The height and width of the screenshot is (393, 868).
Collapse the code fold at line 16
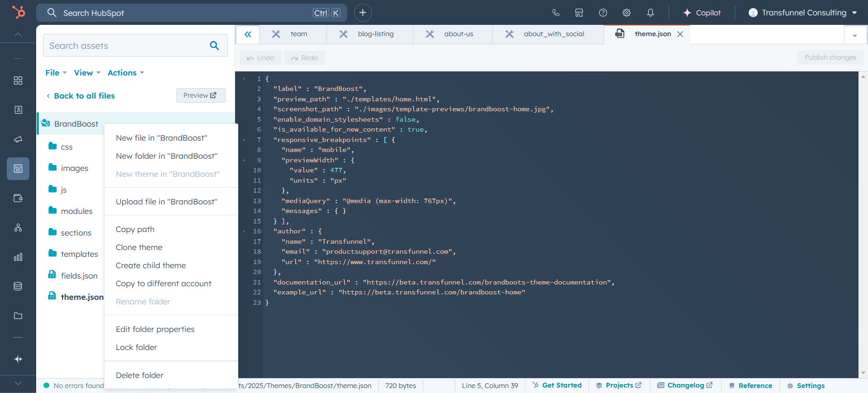point(244,232)
